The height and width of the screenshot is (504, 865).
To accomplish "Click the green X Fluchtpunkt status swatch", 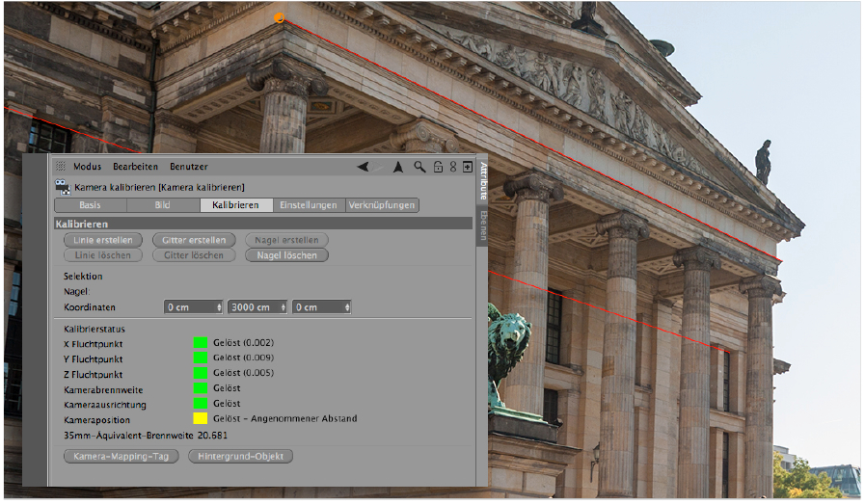I will 201,343.
